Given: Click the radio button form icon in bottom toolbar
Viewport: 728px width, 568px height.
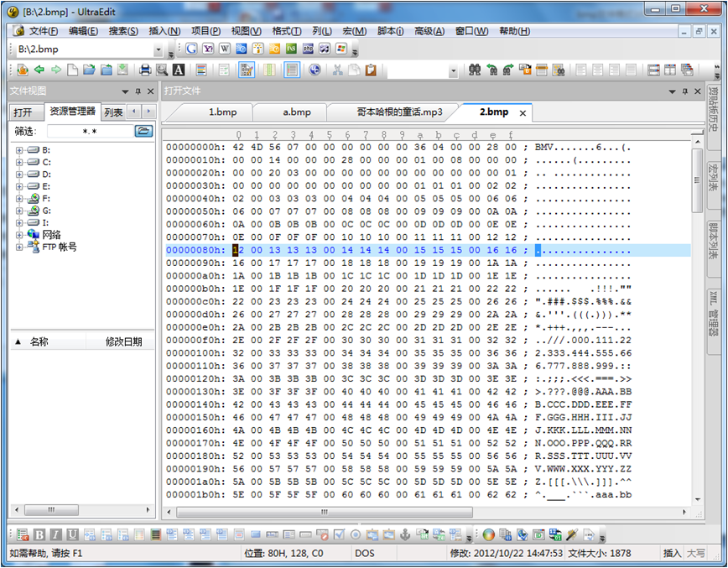Looking at the screenshot, I should (356, 535).
